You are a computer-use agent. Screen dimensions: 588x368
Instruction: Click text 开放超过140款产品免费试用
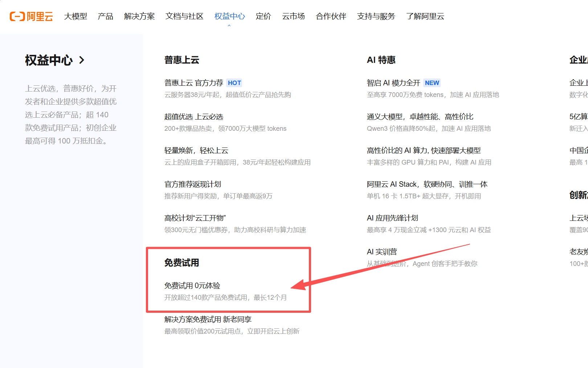tap(205, 298)
